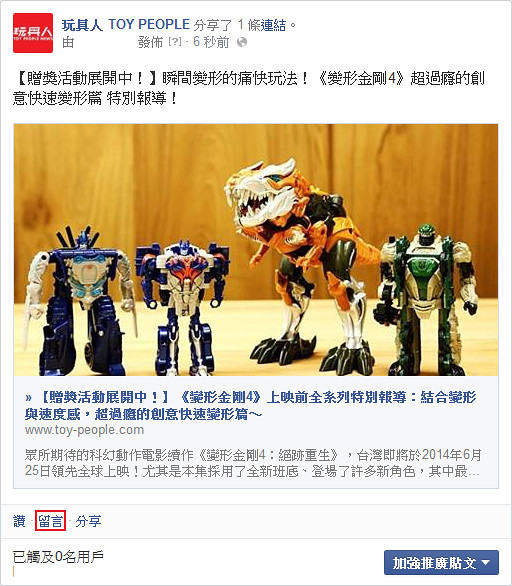Open the 玩具人 red logo profile picture
Image resolution: width=512 pixels, height=586 pixels.
point(33,33)
